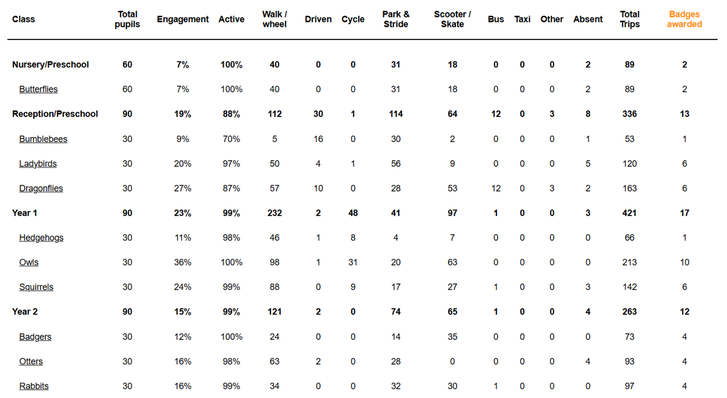The image size is (727, 398).
Task: Open the Hedgehogs class link
Action: [41, 238]
